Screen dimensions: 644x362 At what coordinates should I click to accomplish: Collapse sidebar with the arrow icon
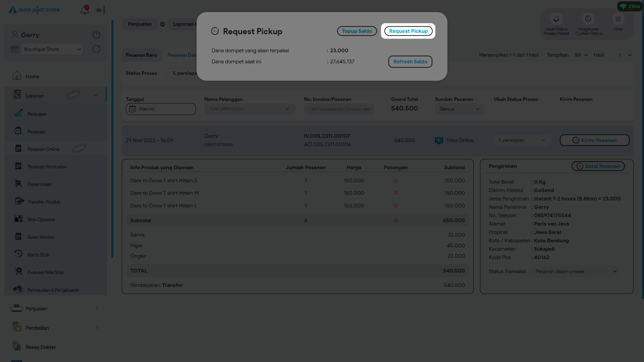100,10
